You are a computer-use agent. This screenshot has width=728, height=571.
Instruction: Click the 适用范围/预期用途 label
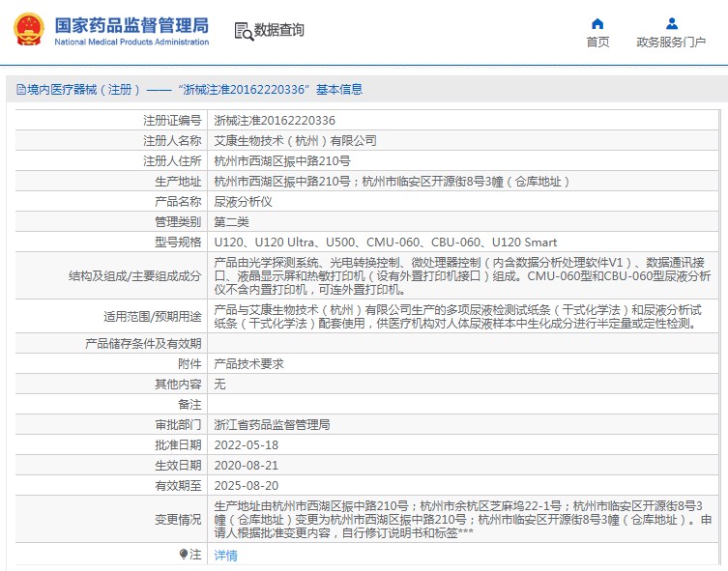153,316
